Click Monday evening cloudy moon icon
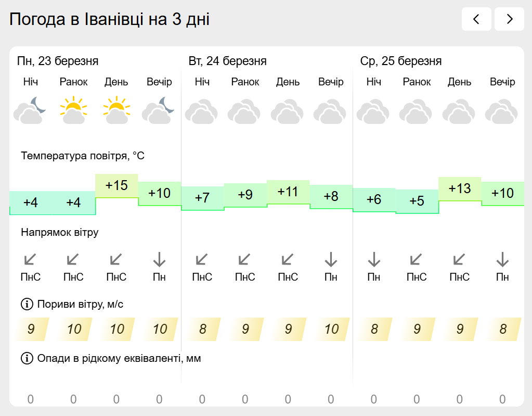 pos(159,110)
